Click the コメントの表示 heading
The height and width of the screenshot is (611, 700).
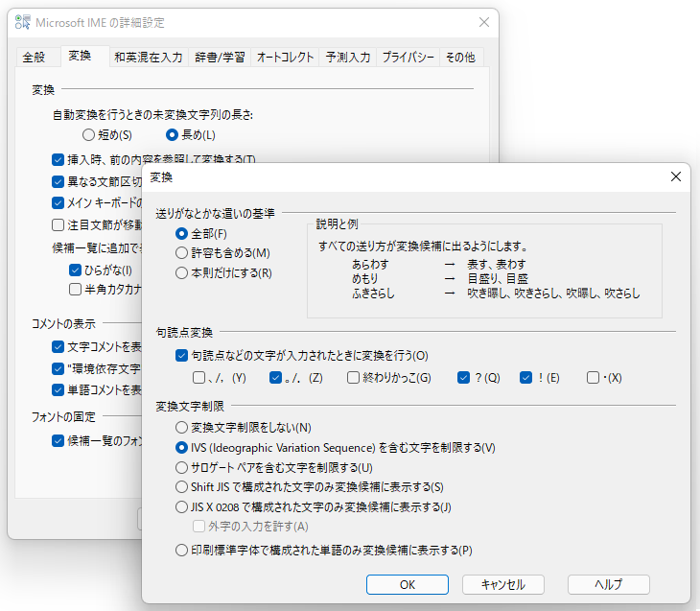coord(63,324)
